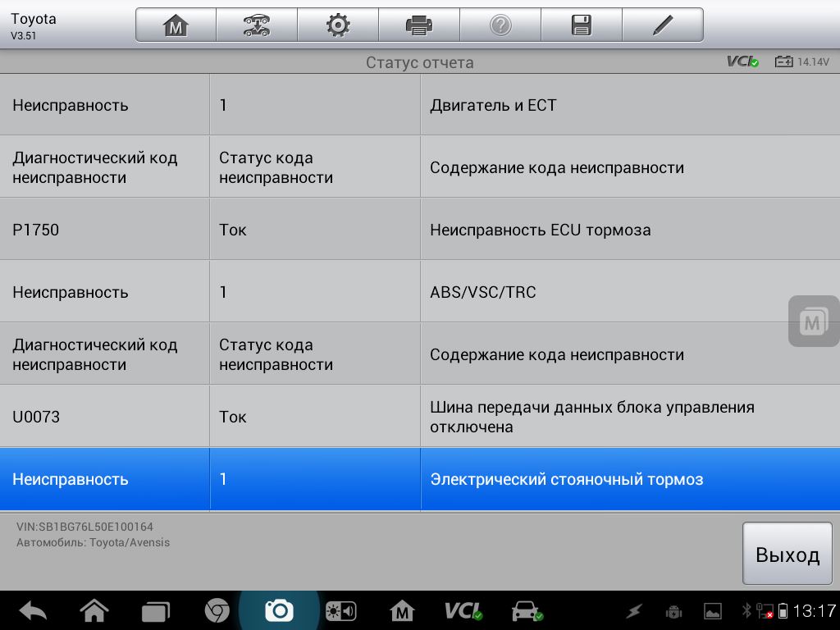The height and width of the screenshot is (630, 840).
Task: Open settings gear in top toolbar
Action: click(x=338, y=25)
